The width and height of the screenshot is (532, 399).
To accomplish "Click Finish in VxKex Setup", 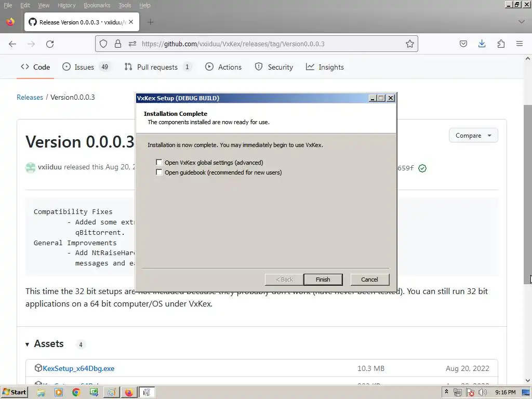I will [323, 280].
